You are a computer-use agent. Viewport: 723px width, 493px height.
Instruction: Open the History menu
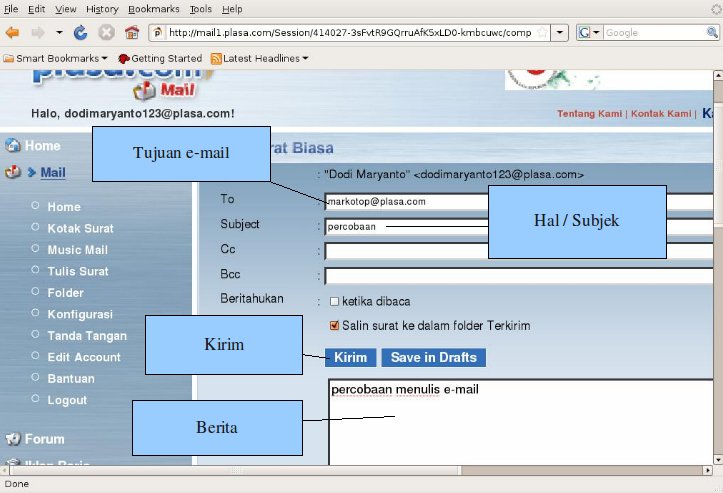(102, 9)
